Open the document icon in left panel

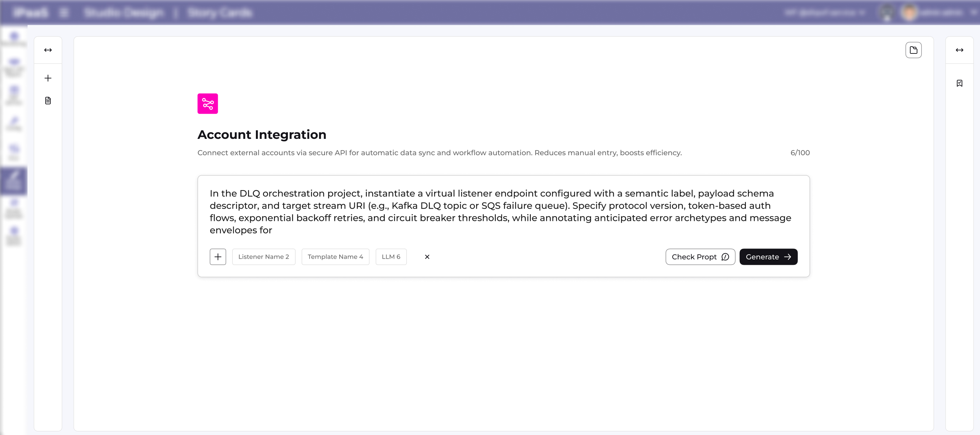point(48,100)
